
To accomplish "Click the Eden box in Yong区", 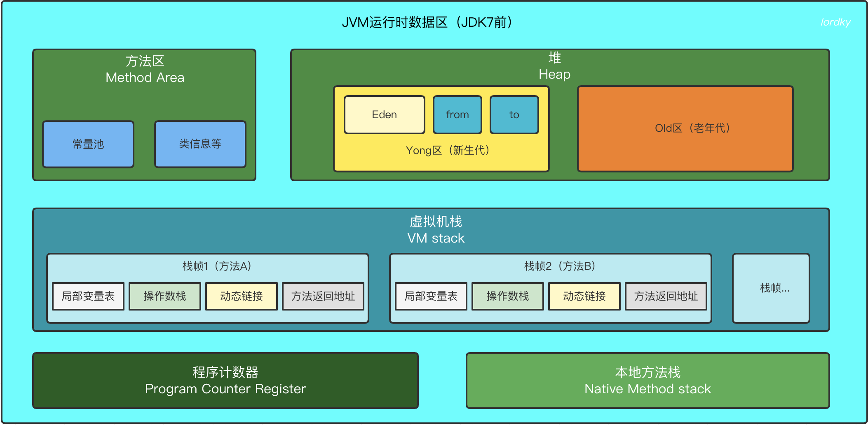I will tap(385, 114).
